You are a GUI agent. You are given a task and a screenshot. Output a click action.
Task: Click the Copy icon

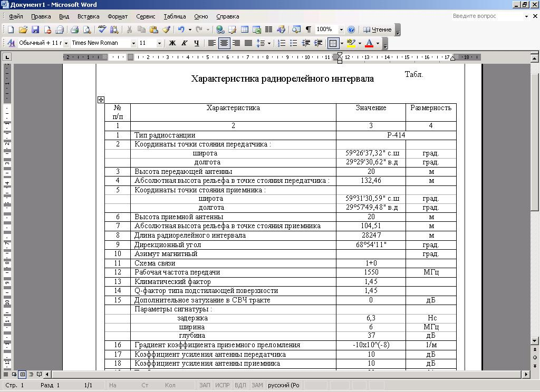click(141, 30)
